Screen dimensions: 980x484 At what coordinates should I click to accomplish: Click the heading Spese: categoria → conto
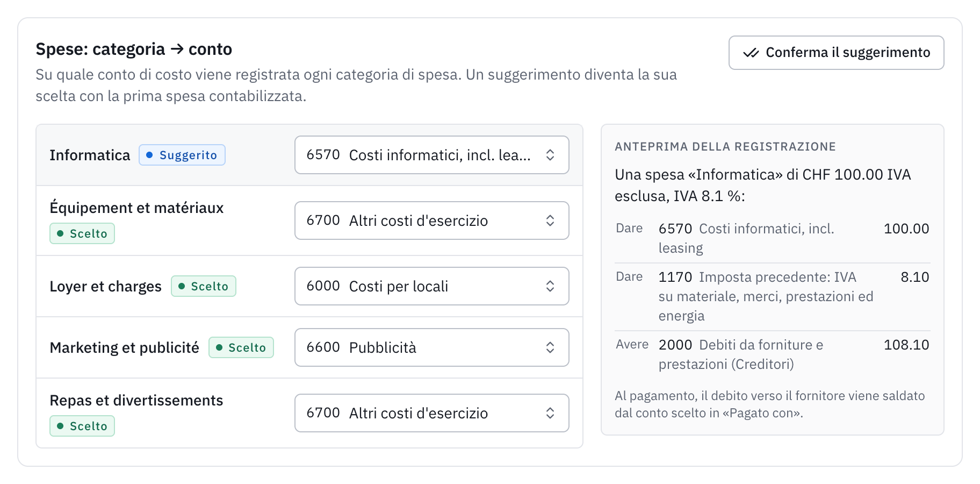pos(134,49)
